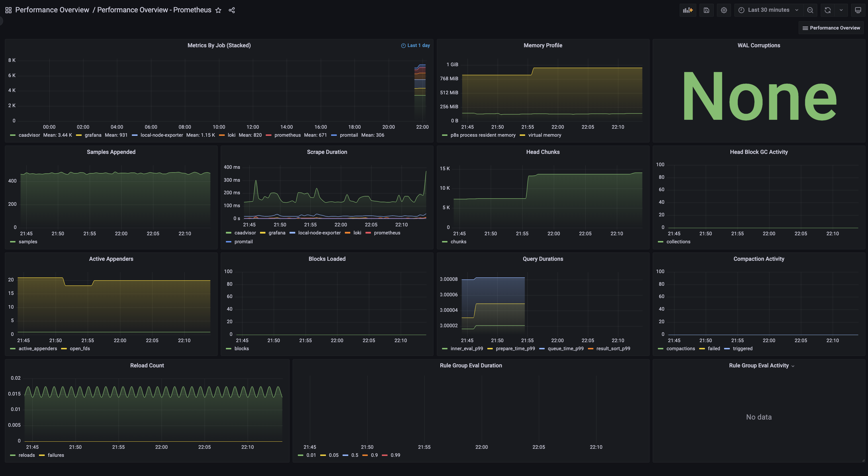Click the Memory Profile panel header link
Screen dimensions: 868x476
tap(542, 46)
